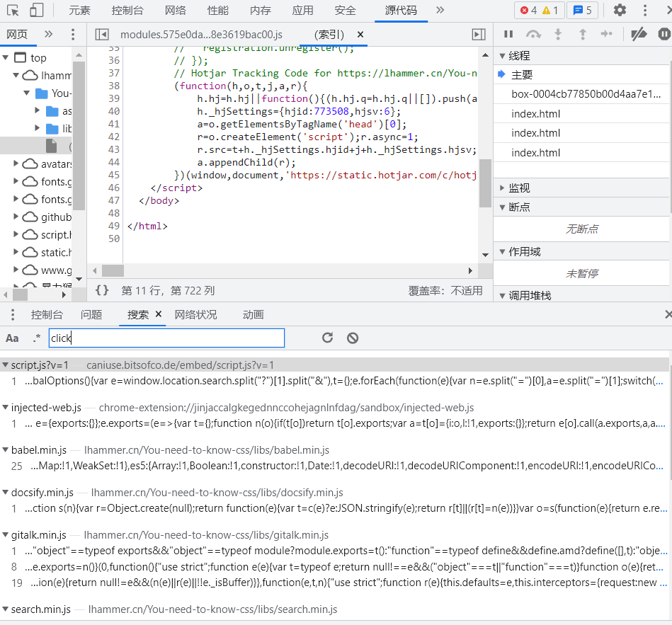Open the 控制台 tab in bottom drawer
This screenshot has height=625, width=672.
(47, 314)
